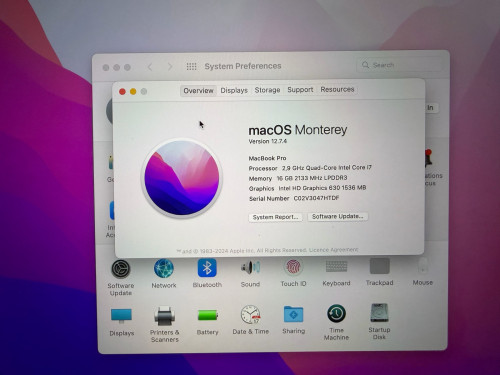Image resolution: width=500 pixels, height=375 pixels.
Task: Switch to the Resources tab
Action: [337, 89]
